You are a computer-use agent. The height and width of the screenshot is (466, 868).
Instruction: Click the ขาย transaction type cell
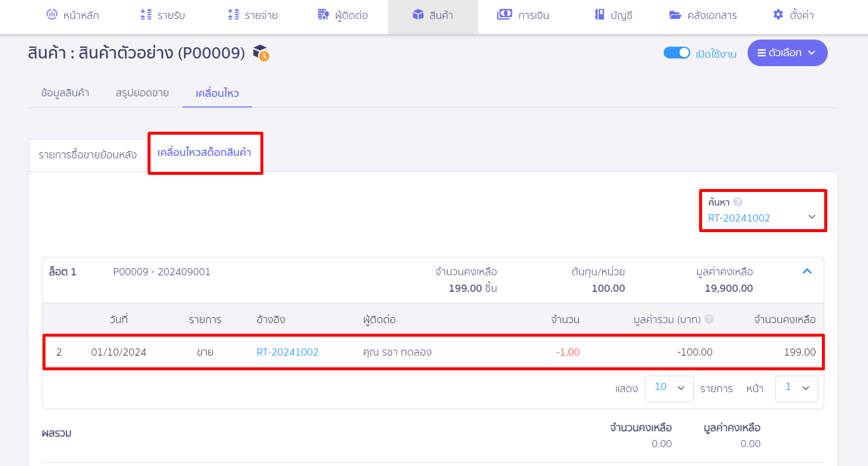(x=205, y=352)
